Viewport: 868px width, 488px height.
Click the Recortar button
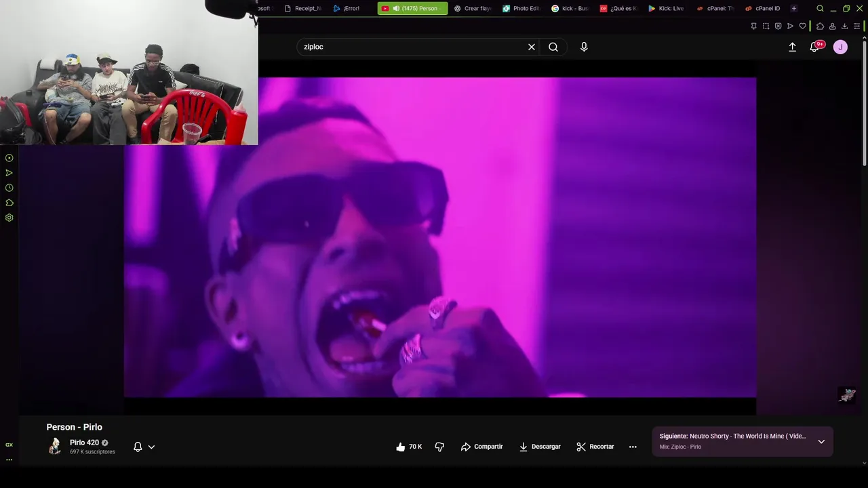[595, 447]
